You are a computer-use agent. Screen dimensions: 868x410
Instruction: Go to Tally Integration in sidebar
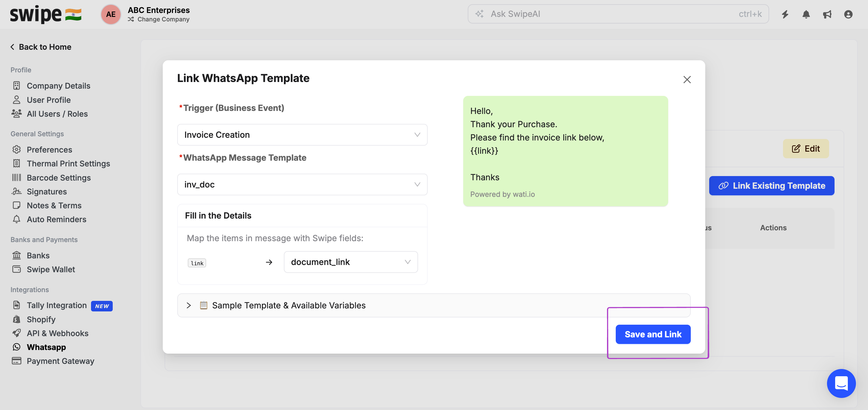[x=57, y=305]
